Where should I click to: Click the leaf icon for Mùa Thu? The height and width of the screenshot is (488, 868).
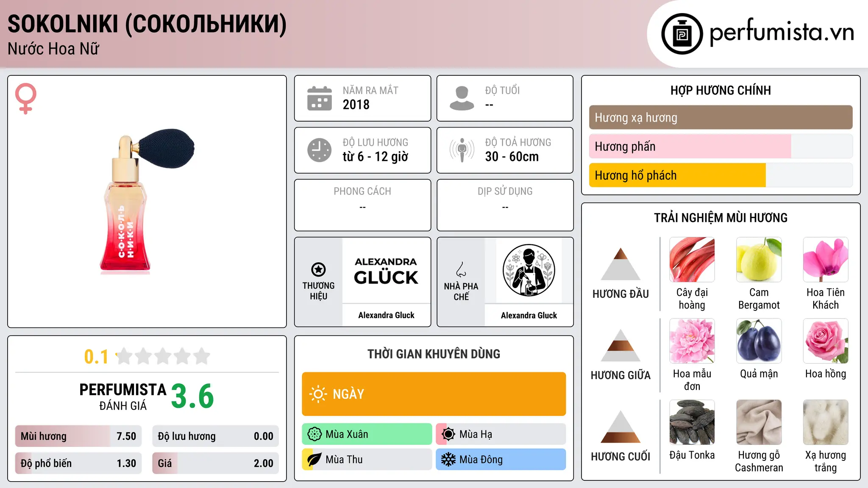tap(314, 460)
